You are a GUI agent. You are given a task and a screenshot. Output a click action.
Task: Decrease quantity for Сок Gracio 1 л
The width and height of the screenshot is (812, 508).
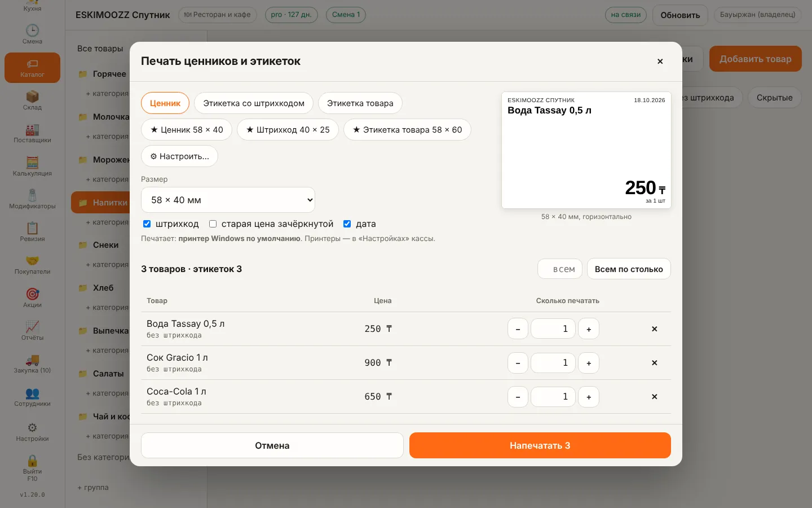pyautogui.click(x=518, y=363)
